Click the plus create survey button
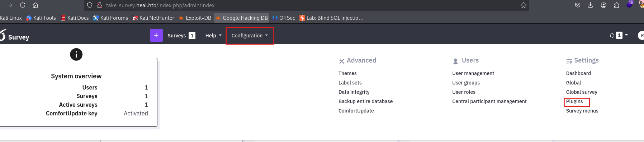The image size is (644, 142). [x=156, y=35]
